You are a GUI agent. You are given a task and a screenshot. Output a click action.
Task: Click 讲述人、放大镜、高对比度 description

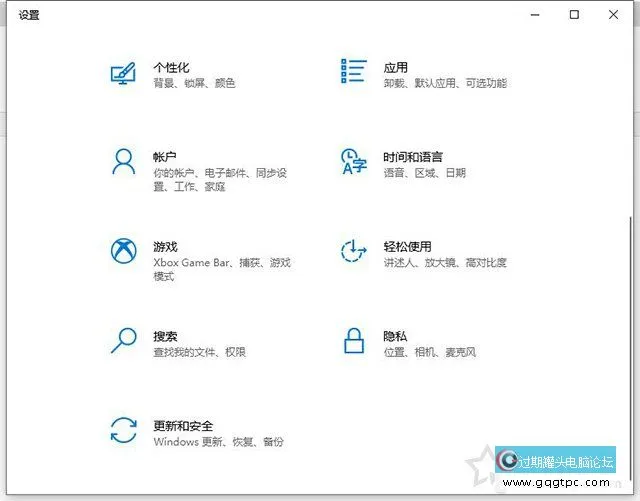[445, 263]
